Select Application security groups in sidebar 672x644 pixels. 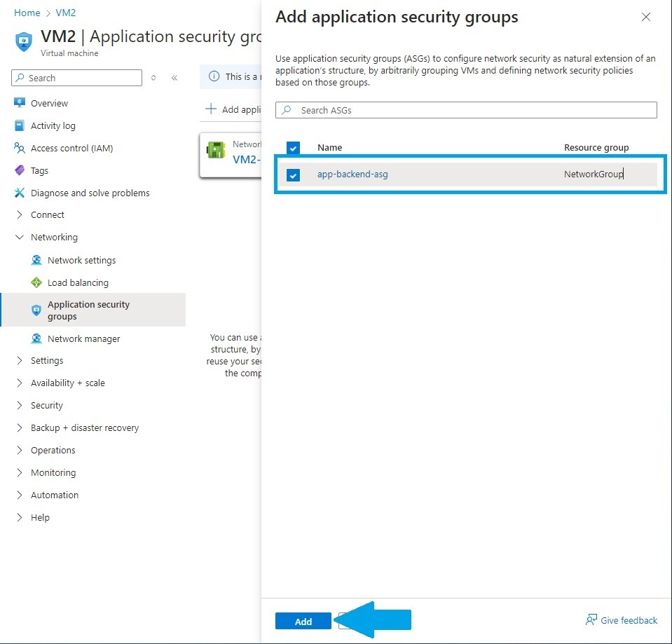tap(88, 309)
